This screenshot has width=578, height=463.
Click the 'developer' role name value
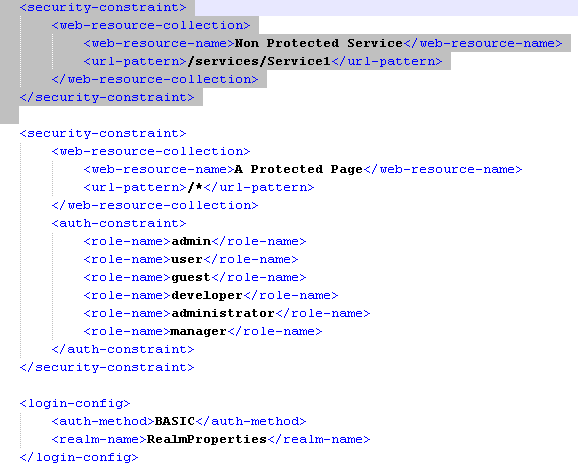207,295
